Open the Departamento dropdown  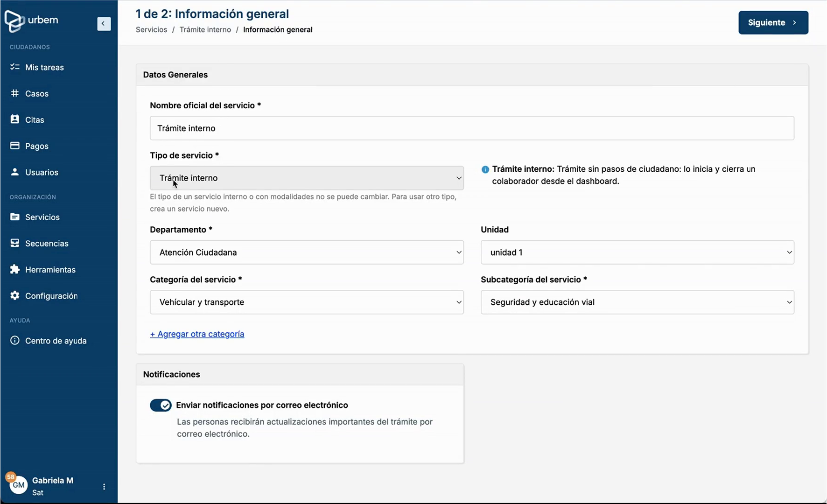pos(307,252)
